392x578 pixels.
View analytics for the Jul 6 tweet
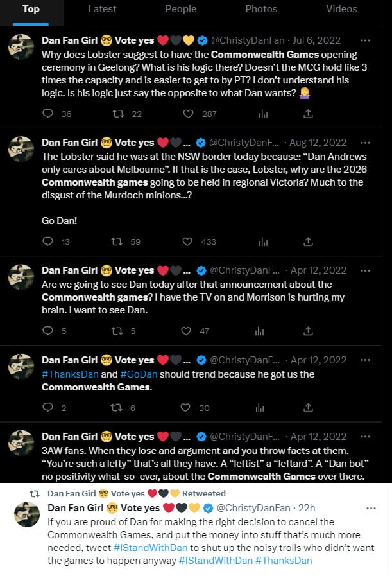pos(263,114)
